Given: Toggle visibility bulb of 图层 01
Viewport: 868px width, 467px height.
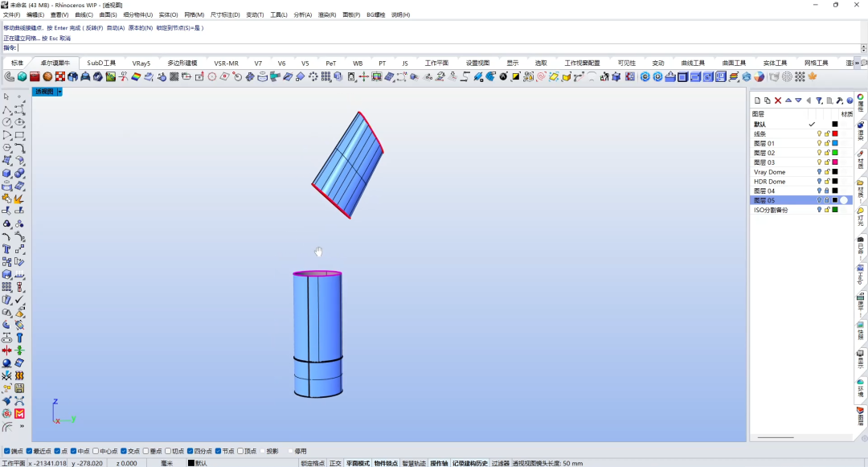Looking at the screenshot, I should pos(819,143).
